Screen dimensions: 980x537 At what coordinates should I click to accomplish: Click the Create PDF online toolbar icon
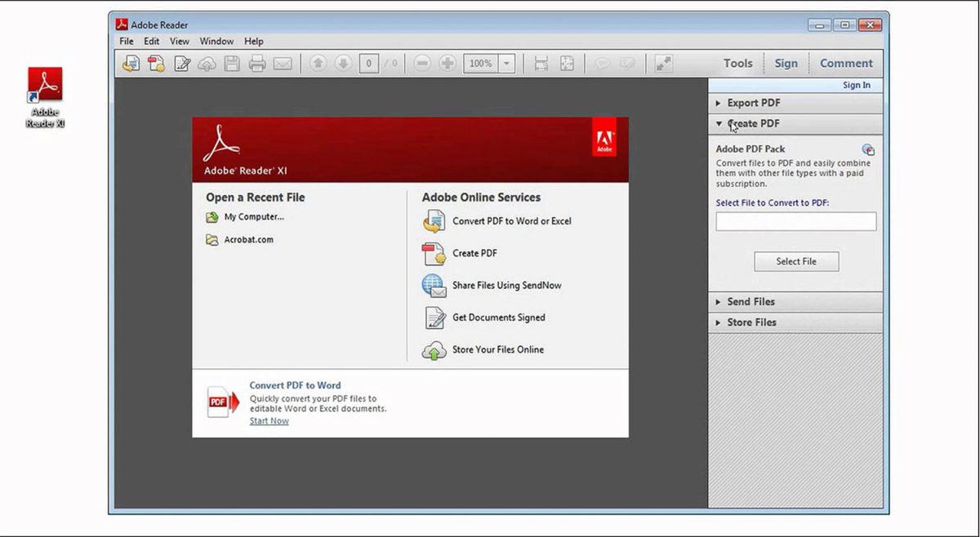[155, 63]
